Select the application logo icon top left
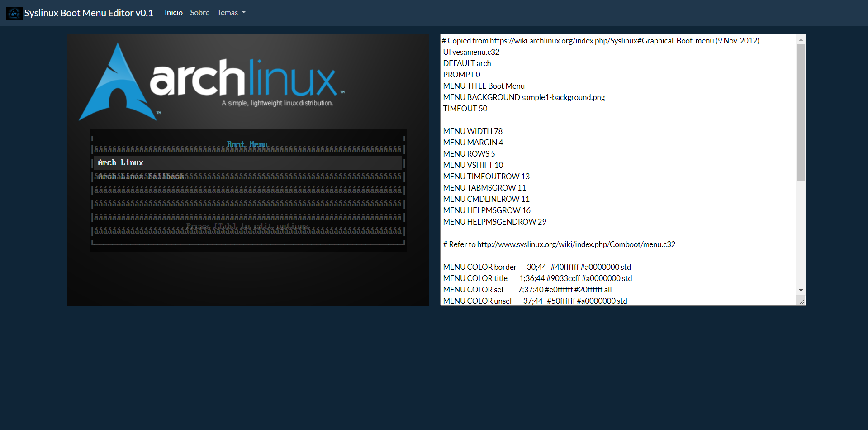The height and width of the screenshot is (430, 868). click(14, 13)
